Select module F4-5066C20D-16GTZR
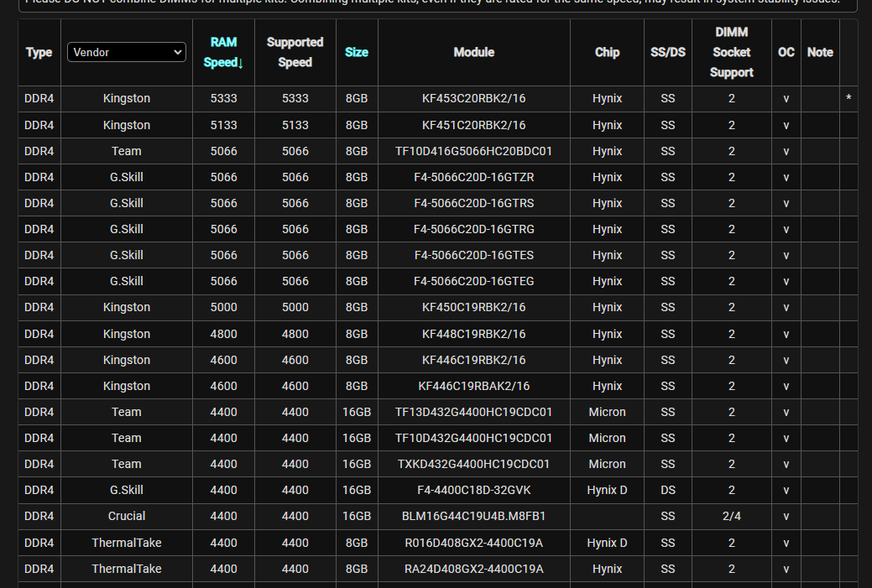The height and width of the screenshot is (588, 872). coord(474,177)
